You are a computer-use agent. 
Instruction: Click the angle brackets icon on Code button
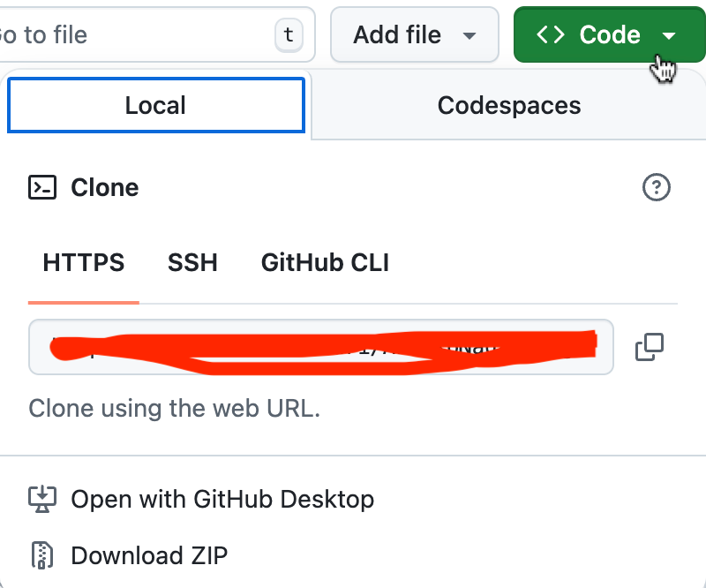550,34
